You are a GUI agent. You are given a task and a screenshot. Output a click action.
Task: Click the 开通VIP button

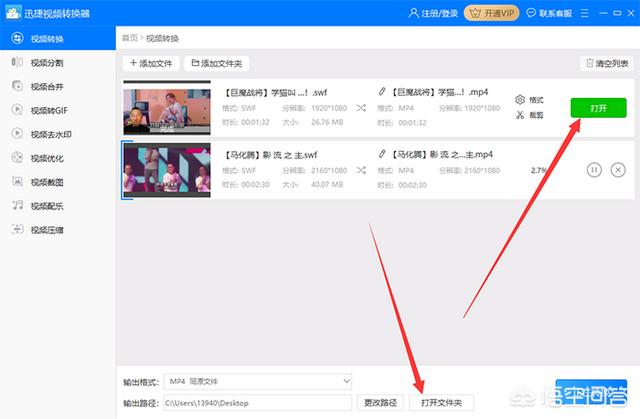[x=491, y=13]
